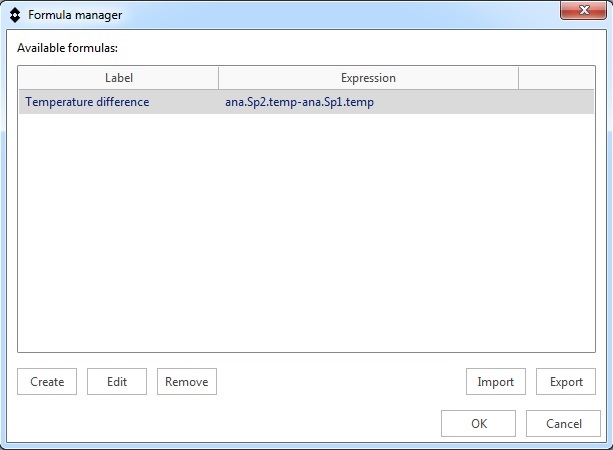Click the ana.Sp2.temp-ana.Sp1.temp expression cell
Screen dimensions: 613x450
pos(299,102)
